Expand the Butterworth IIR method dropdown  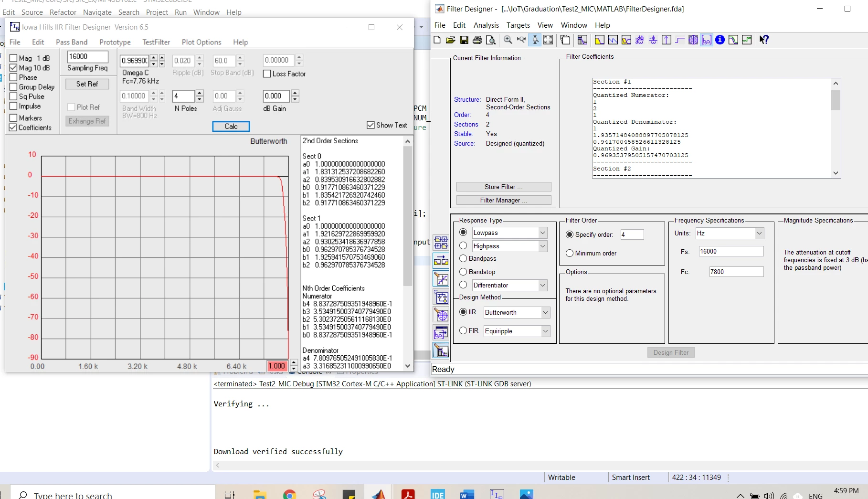(x=545, y=312)
